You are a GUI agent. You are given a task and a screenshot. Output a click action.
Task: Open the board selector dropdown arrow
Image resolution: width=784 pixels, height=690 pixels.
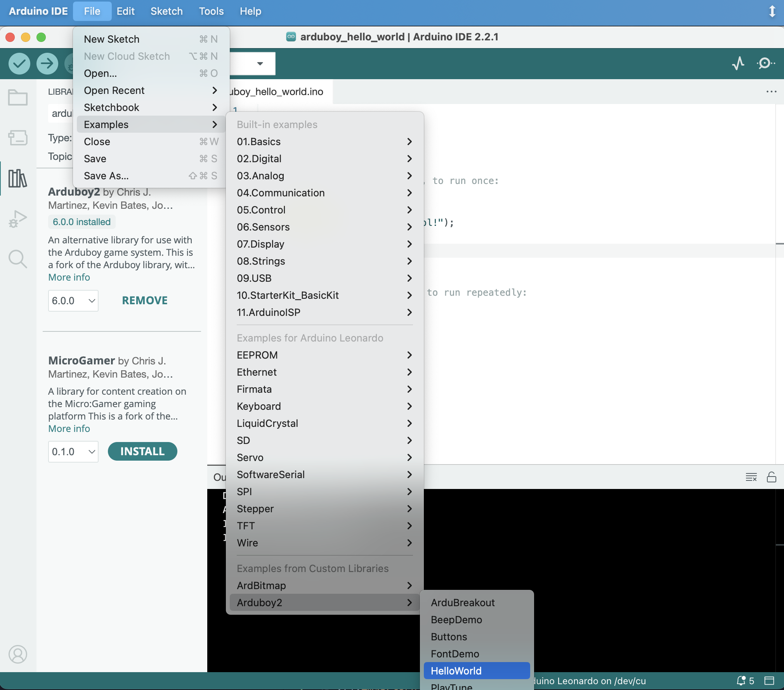(260, 64)
